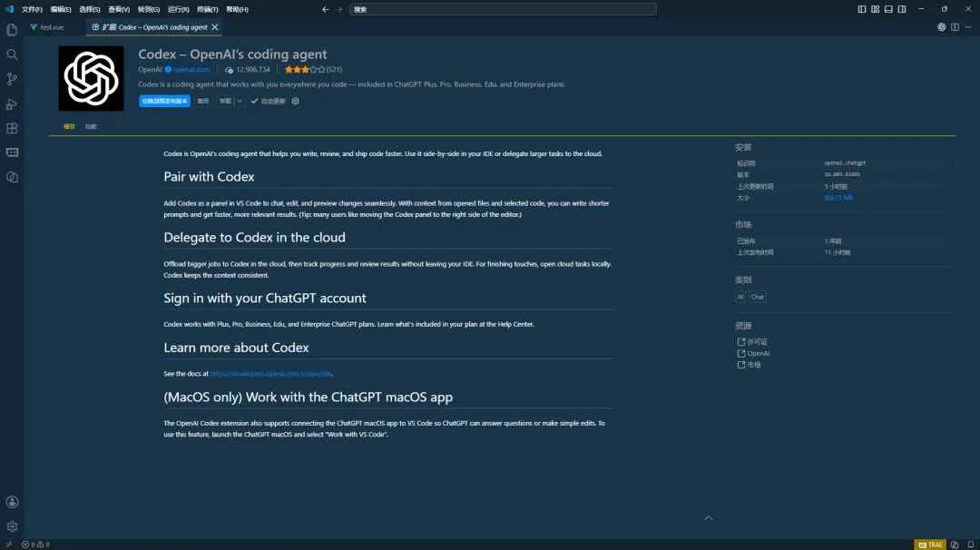Open the Run and Debug view
Image resolution: width=980 pixels, height=550 pixels.
(x=12, y=103)
